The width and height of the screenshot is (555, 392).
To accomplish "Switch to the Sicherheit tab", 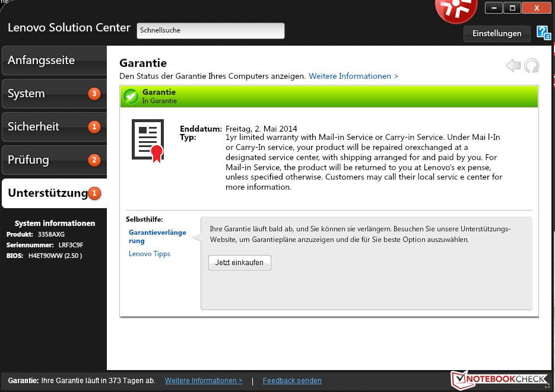I will [54, 126].
